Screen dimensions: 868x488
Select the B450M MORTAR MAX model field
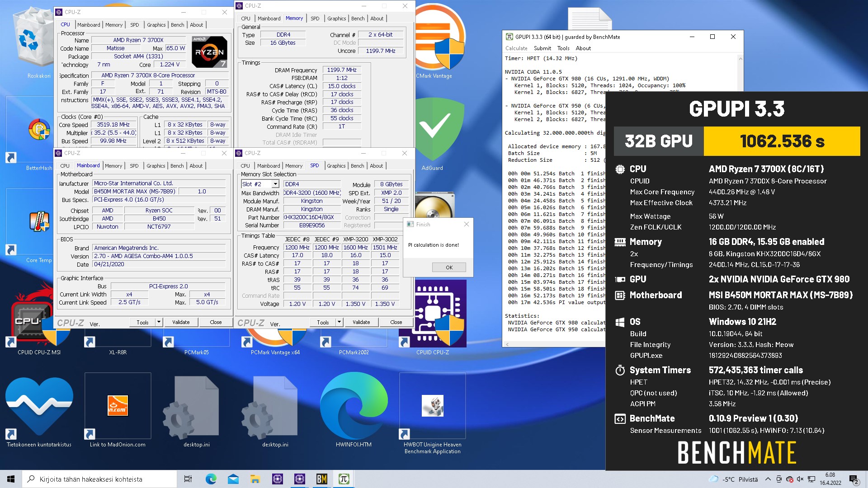(x=135, y=192)
